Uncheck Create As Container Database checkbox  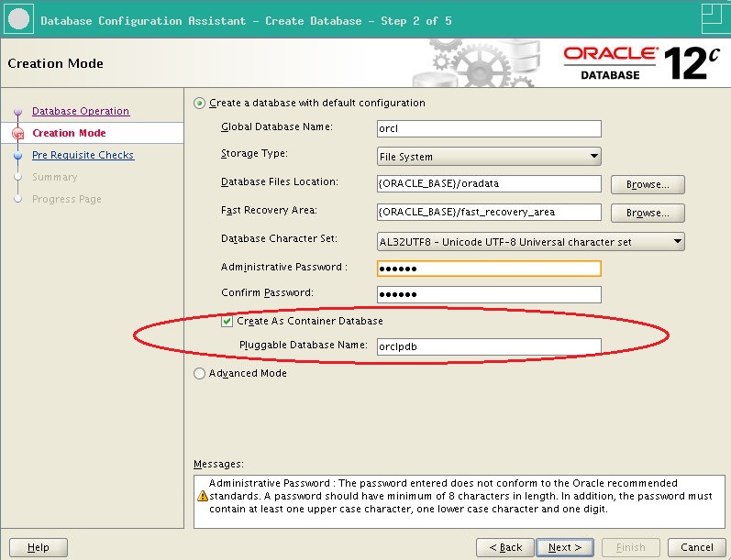coord(227,322)
